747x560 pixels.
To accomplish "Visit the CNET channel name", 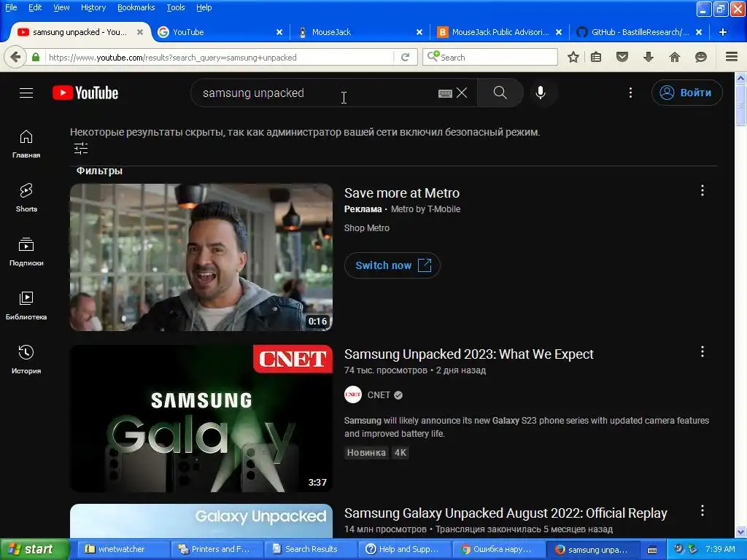I will 379,395.
